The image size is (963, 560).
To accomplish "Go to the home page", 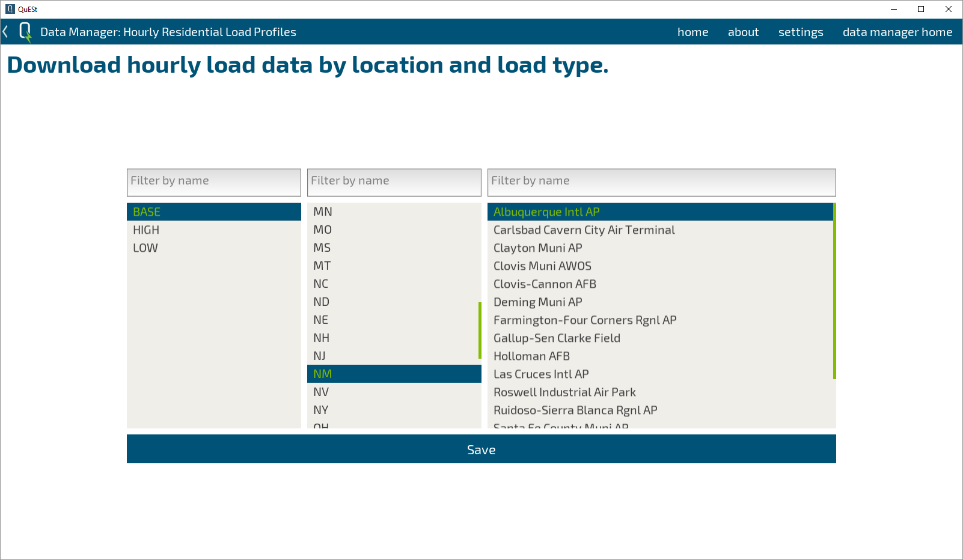I will [692, 32].
